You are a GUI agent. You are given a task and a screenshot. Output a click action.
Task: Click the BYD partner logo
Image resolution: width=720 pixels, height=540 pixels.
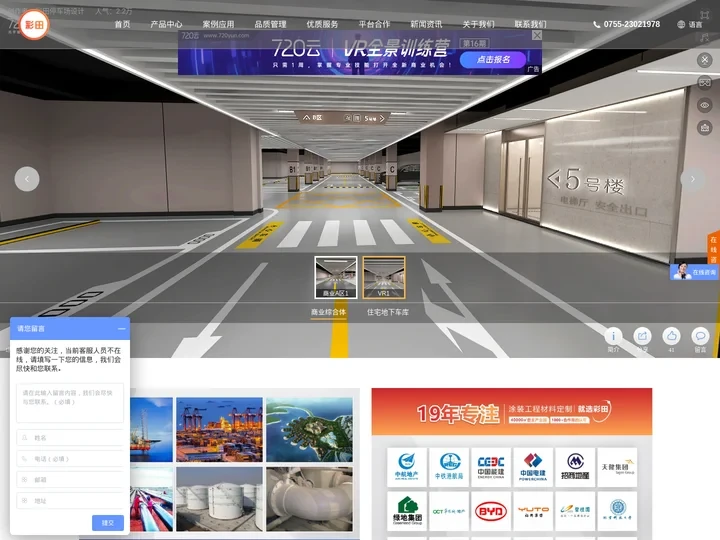click(x=491, y=511)
